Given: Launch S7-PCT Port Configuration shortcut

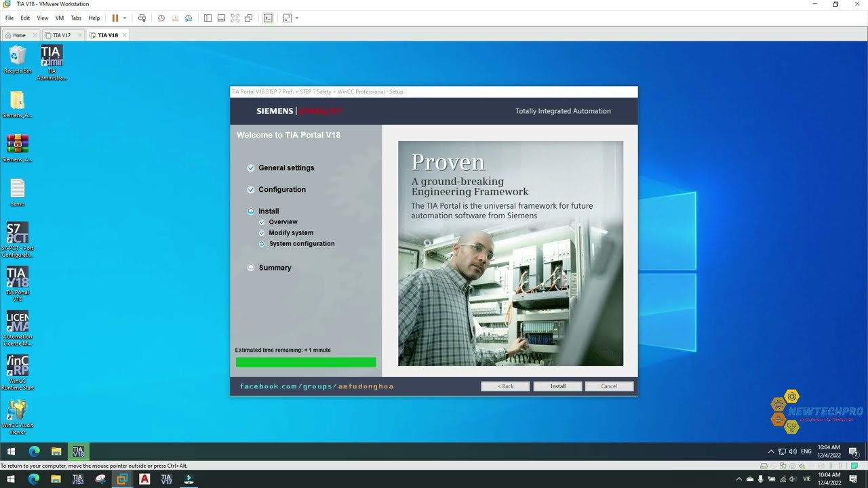Looking at the screenshot, I should pos(18,240).
